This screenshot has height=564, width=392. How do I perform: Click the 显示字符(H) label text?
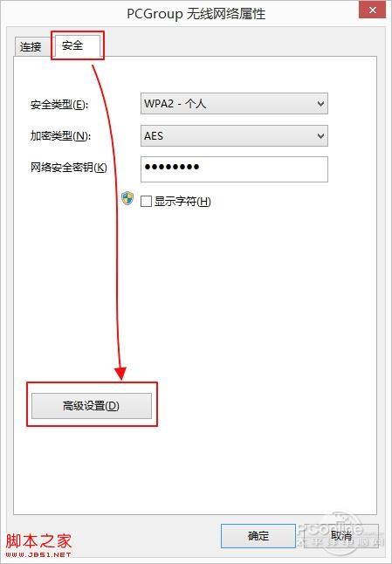[182, 201]
